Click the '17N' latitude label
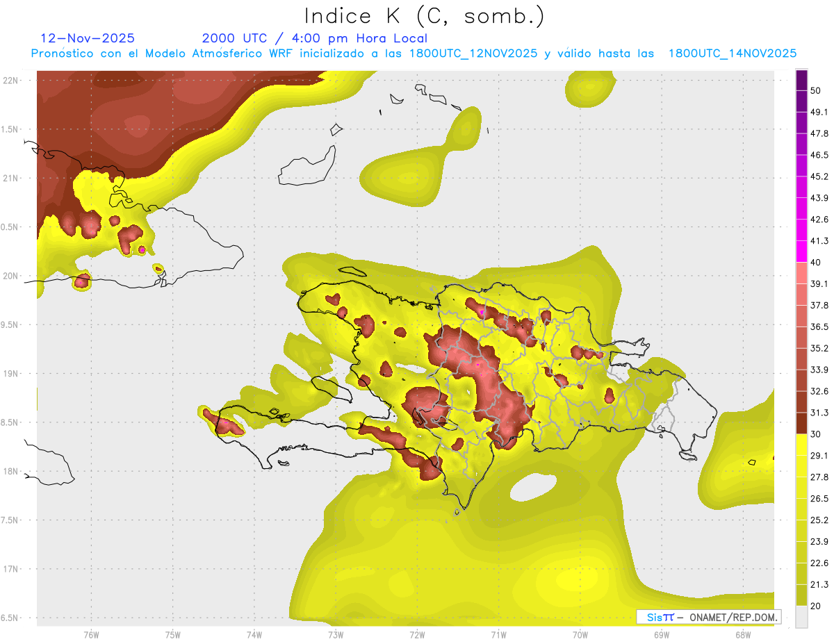The height and width of the screenshot is (644, 834). pos(10,569)
